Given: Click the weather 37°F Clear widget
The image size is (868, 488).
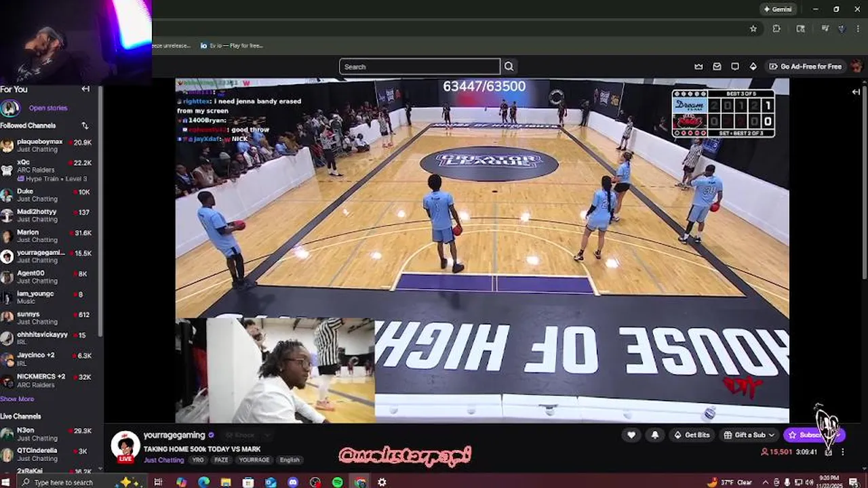Looking at the screenshot, I should click(x=729, y=482).
